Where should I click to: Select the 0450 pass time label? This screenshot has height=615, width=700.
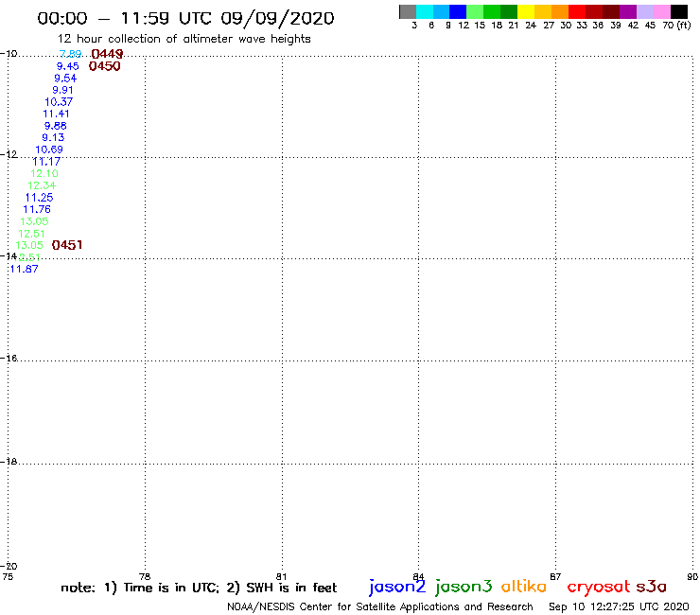105,66
